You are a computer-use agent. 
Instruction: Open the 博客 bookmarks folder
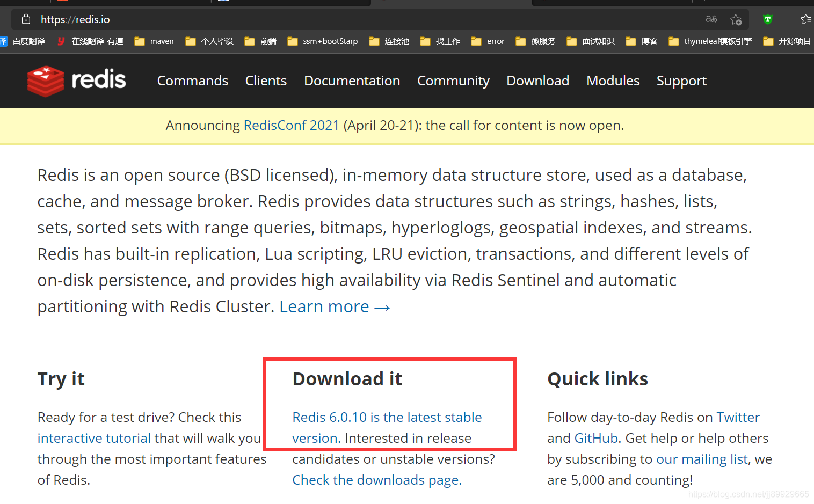click(642, 41)
